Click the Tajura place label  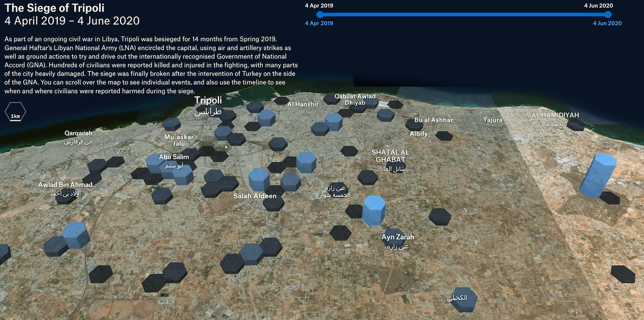click(x=493, y=120)
